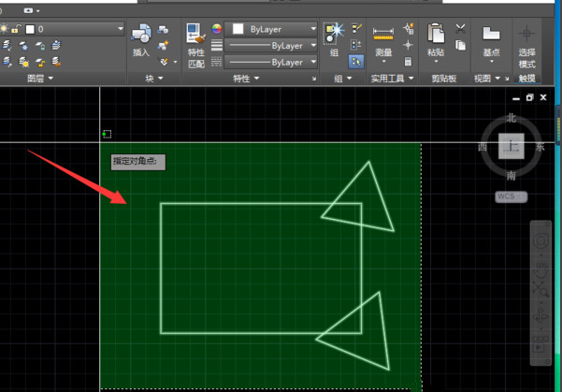Viewport: 562px width, 392px height.
Task: Click the Paste (粘贴) clipboard icon
Action: pyautogui.click(x=436, y=41)
